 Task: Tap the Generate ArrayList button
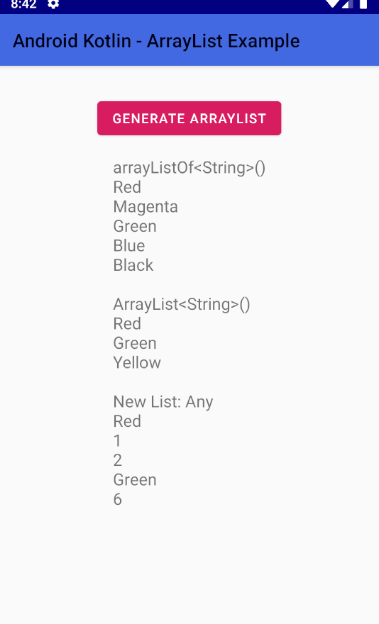click(189, 118)
